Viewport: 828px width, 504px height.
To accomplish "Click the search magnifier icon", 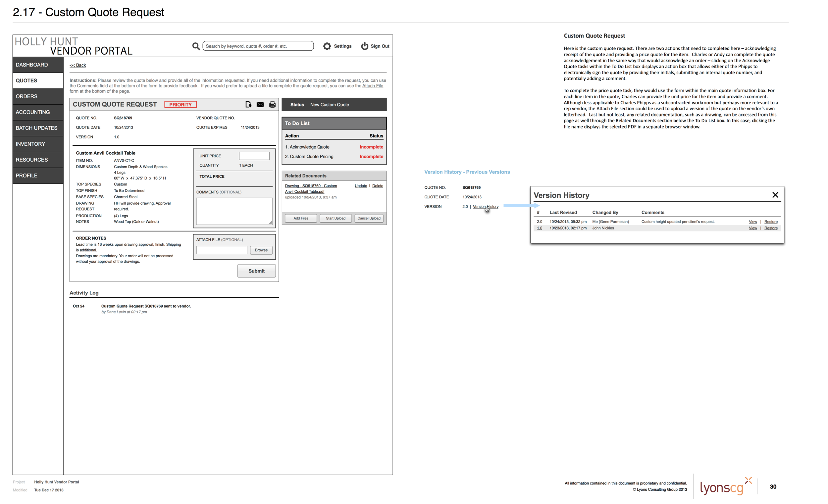I will (196, 46).
